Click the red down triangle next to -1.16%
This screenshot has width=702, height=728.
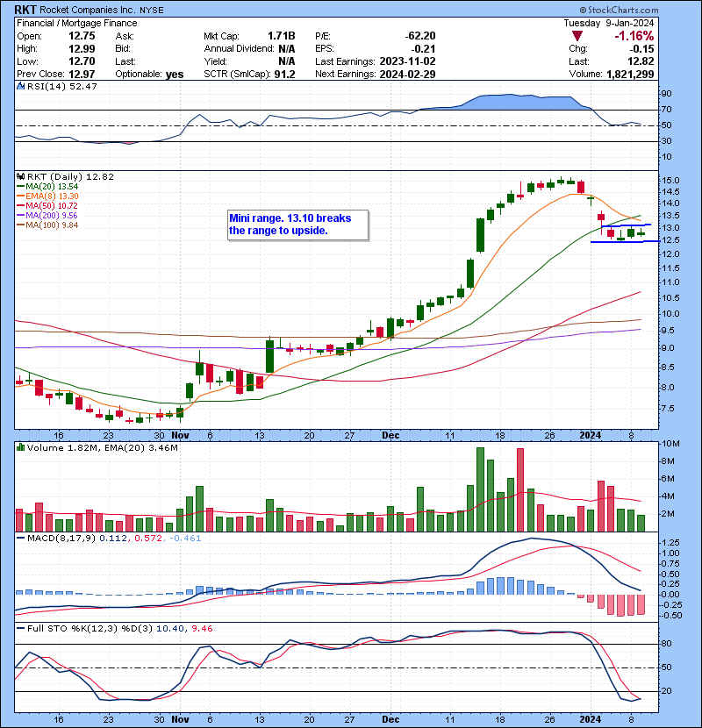[577, 36]
